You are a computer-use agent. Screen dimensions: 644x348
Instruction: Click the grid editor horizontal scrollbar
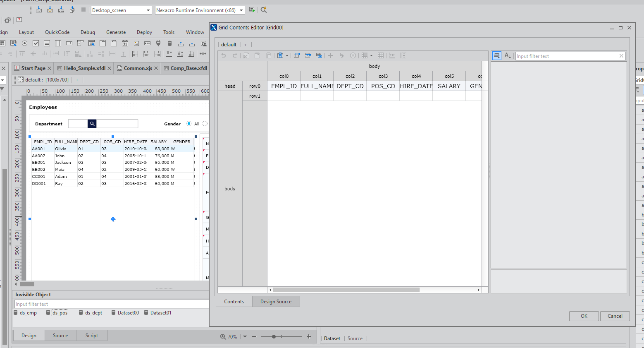(x=346, y=290)
